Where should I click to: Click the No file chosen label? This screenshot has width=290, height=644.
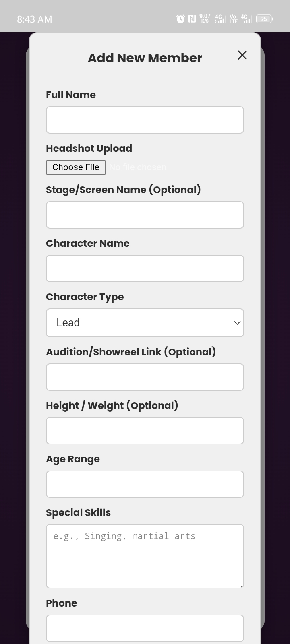coord(137,167)
